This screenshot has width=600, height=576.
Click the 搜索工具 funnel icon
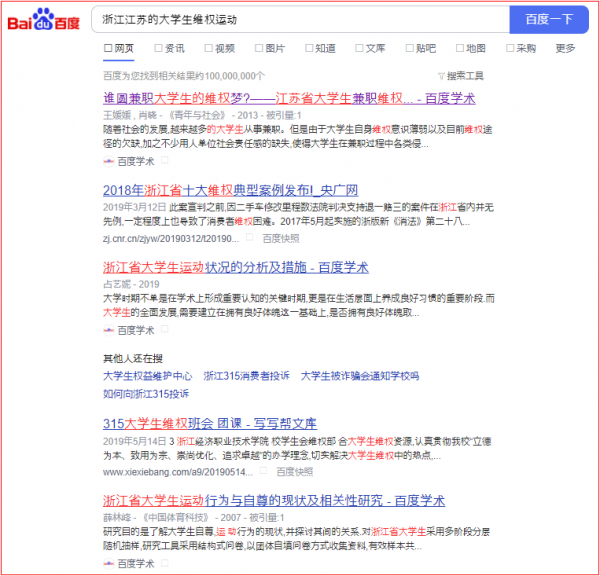pos(441,76)
